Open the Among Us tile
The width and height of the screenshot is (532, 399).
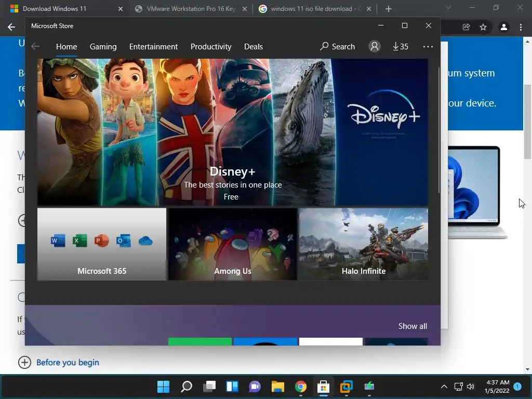pyautogui.click(x=233, y=244)
